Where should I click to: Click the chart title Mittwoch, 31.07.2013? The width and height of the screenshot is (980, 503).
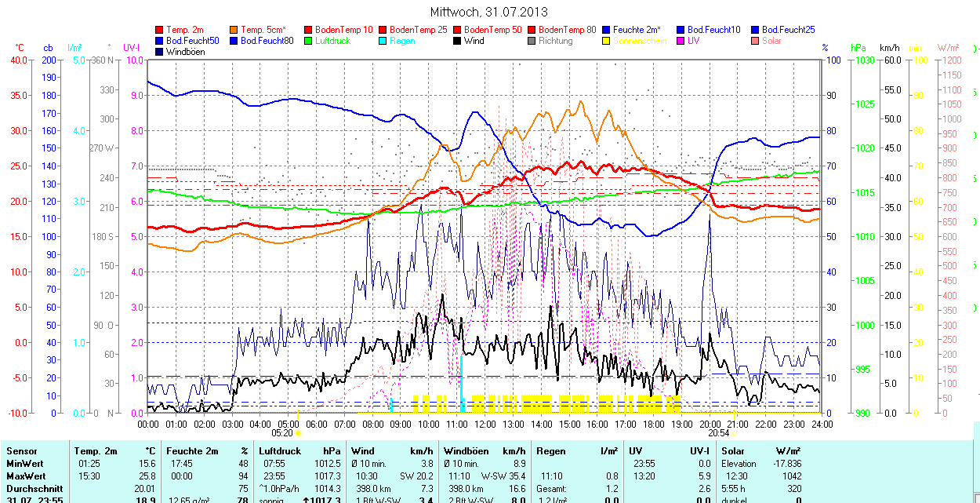(489, 12)
